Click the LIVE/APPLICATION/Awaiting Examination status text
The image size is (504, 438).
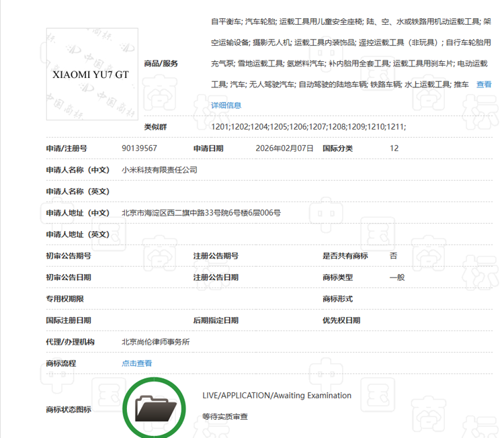[x=277, y=396]
